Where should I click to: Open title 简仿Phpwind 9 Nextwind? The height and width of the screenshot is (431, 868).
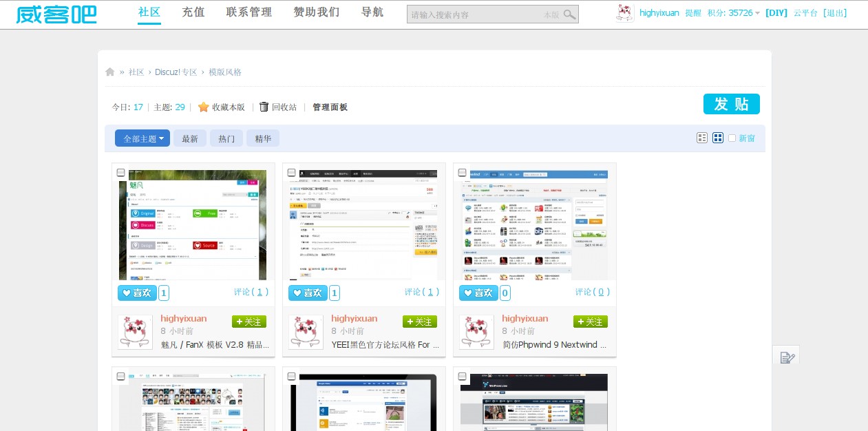pos(555,344)
